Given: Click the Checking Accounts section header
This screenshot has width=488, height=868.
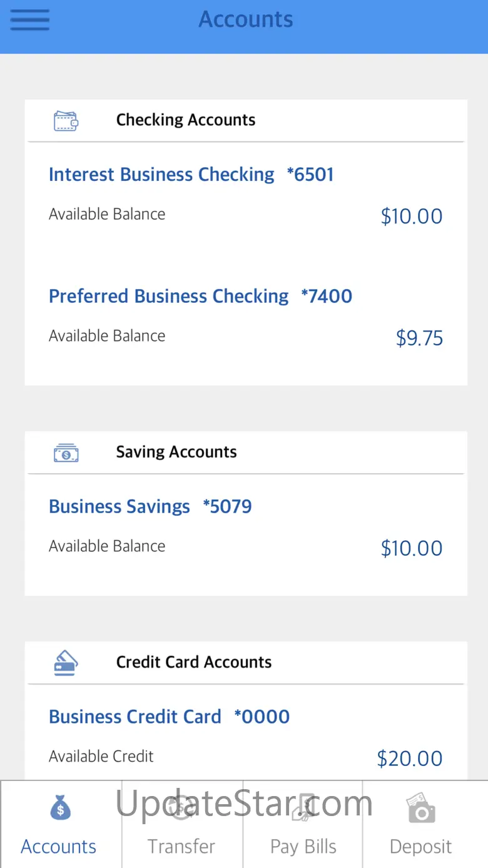Looking at the screenshot, I should coord(186,120).
